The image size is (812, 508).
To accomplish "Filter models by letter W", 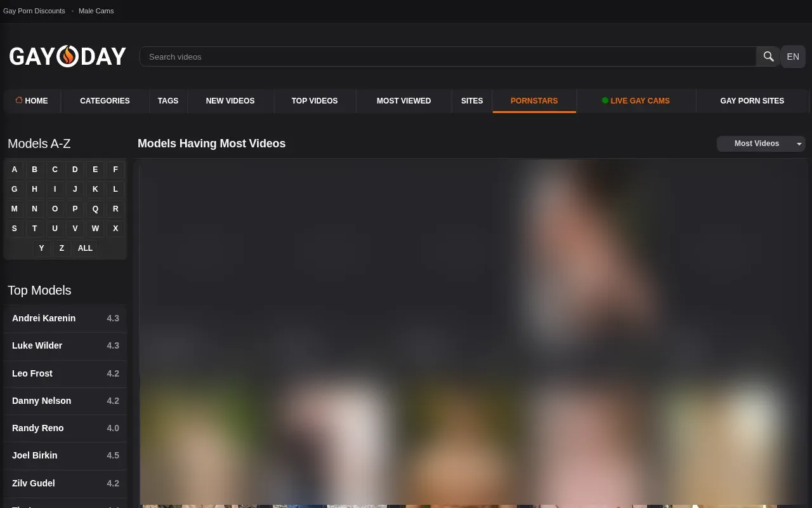I will (95, 229).
